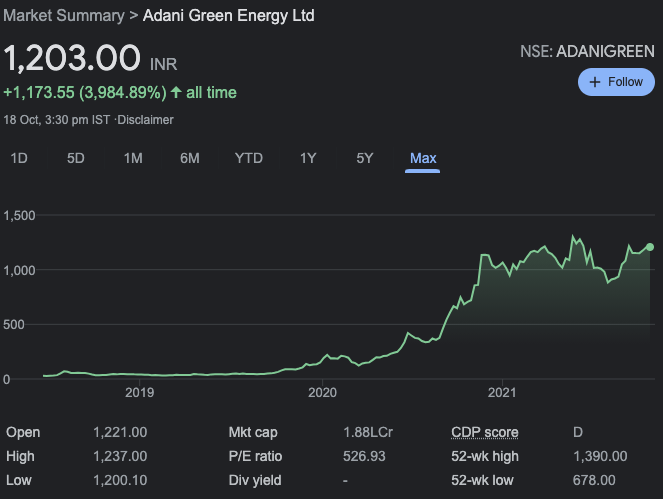Image resolution: width=663 pixels, height=499 pixels.
Task: Switch chart to YTD view
Action: pyautogui.click(x=249, y=158)
